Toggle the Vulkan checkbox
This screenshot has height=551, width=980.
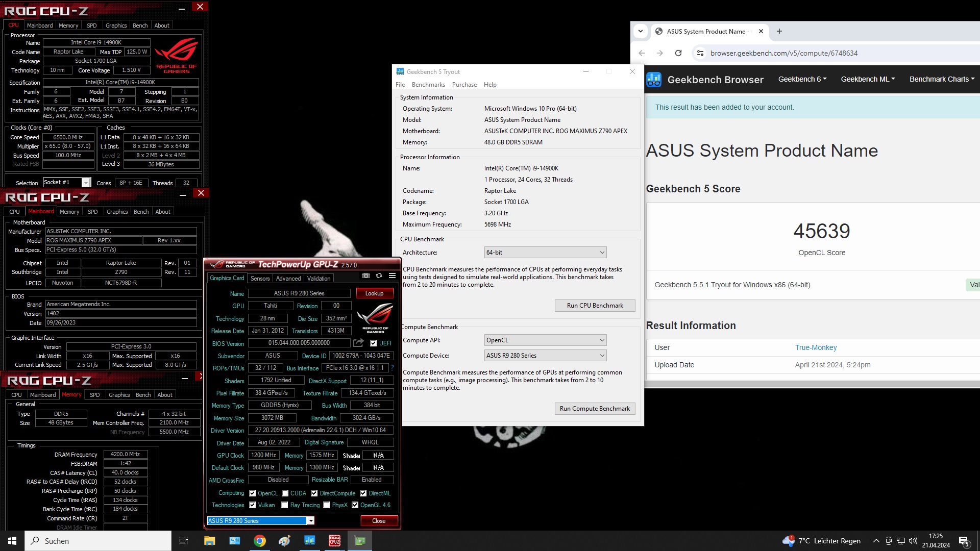click(253, 505)
